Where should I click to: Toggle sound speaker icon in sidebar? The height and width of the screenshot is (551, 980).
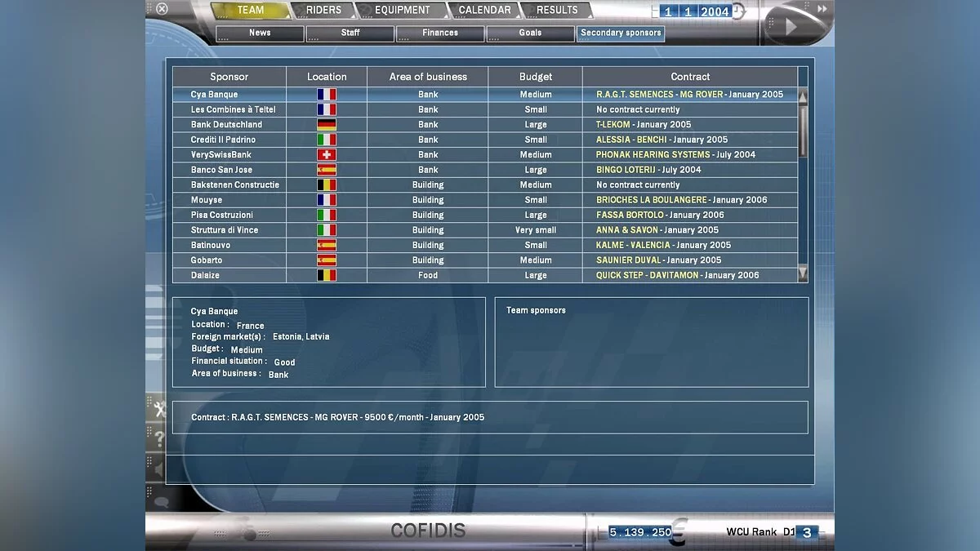(x=157, y=469)
